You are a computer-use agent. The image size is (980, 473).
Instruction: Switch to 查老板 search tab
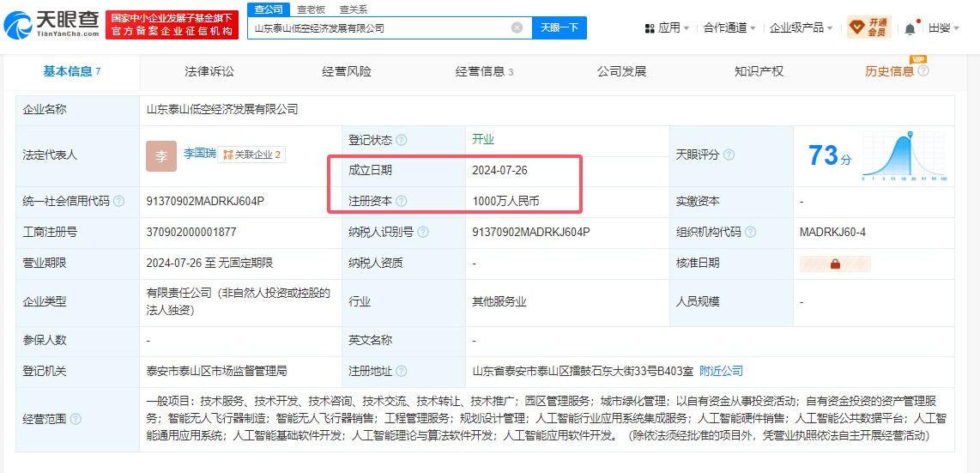(312, 9)
